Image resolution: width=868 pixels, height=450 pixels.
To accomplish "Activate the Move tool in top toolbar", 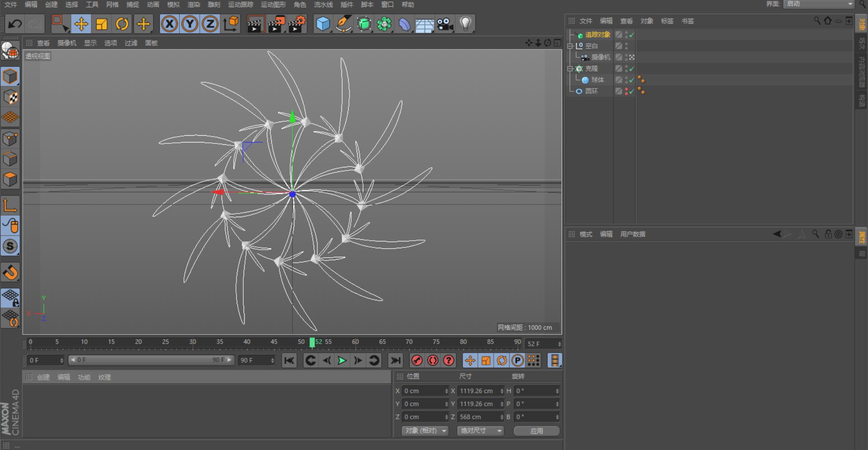I will (81, 24).
